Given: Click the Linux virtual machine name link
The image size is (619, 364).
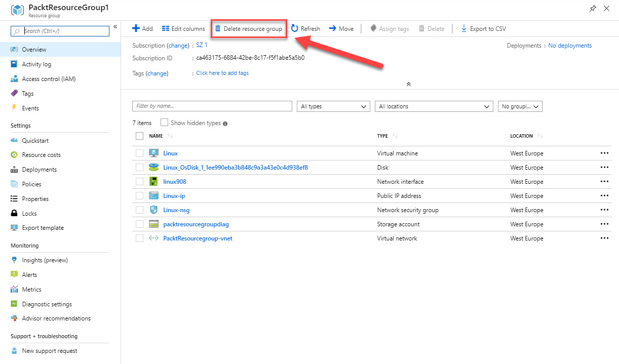Looking at the screenshot, I should [x=170, y=153].
